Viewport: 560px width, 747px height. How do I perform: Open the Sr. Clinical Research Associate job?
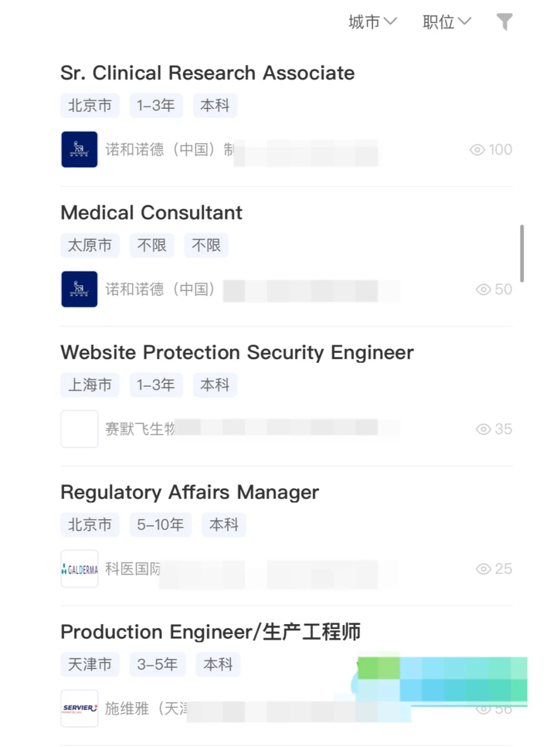(207, 73)
